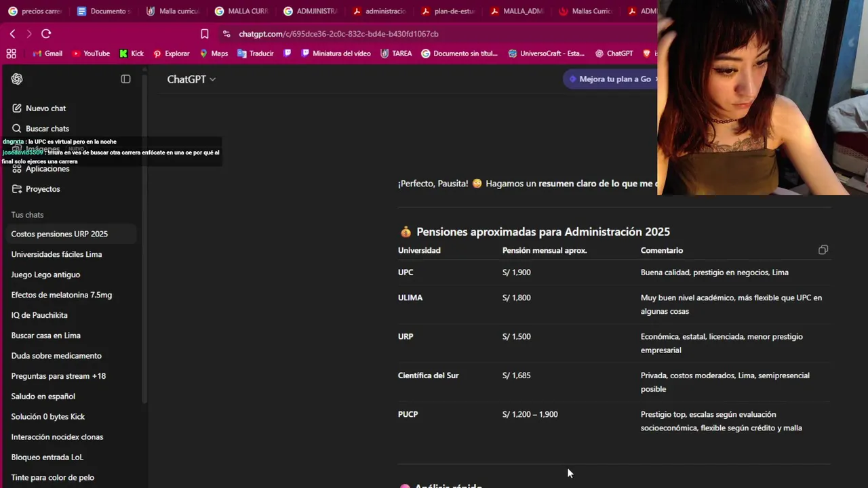Open the Kick bookmark
868x488 pixels.
coord(132,54)
